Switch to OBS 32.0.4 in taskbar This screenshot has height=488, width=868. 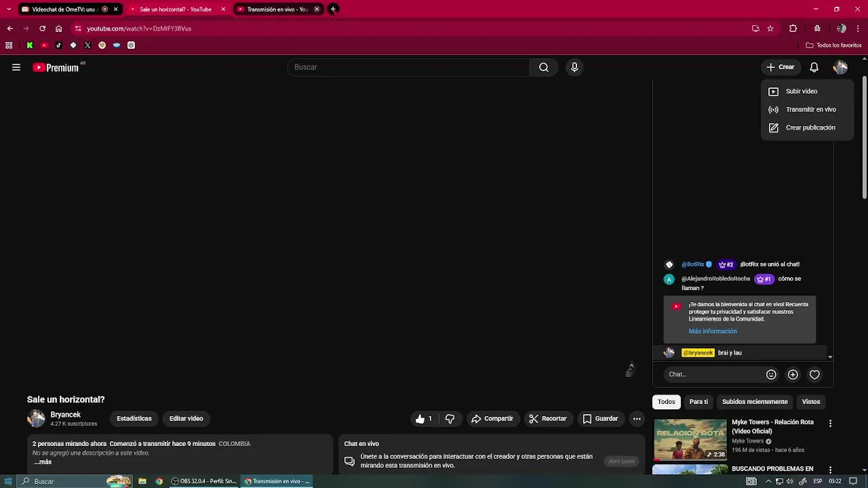pos(203,481)
